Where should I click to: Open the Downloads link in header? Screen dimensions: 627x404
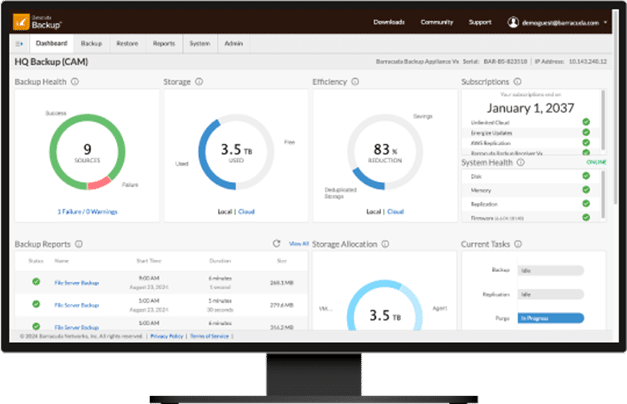[x=390, y=21]
